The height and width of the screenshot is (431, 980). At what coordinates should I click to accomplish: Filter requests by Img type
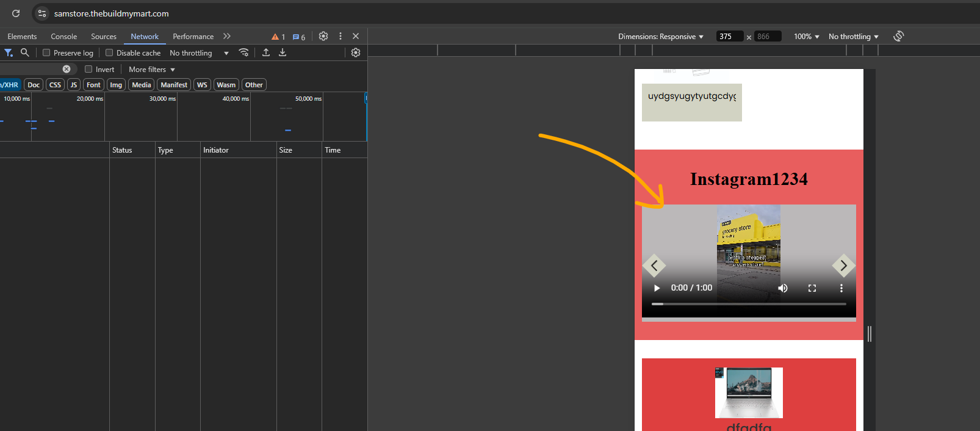coord(116,85)
